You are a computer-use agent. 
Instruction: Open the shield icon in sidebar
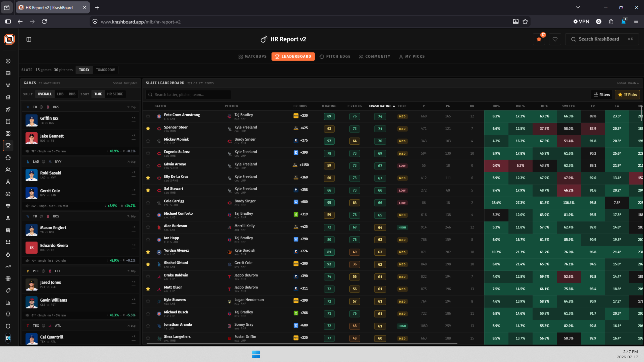point(8,326)
